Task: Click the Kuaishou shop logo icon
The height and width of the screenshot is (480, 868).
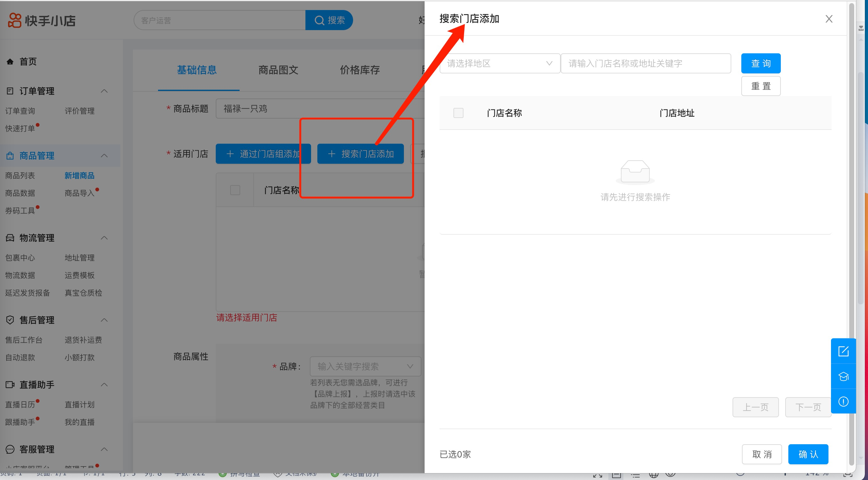Action: (15, 20)
